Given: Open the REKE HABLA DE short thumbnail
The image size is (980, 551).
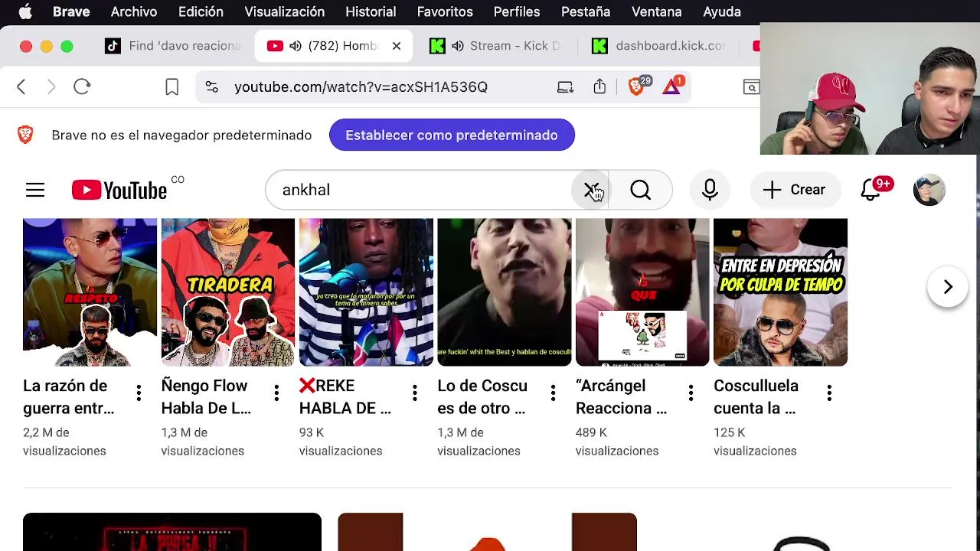Looking at the screenshot, I should coord(366,292).
